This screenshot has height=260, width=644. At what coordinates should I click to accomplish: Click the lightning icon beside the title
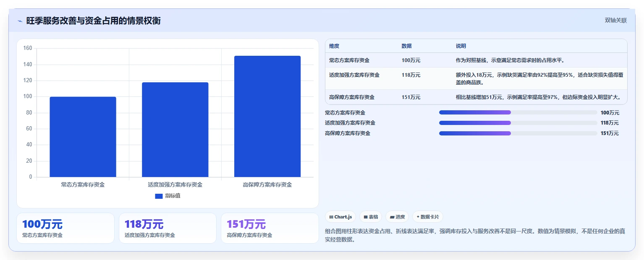[20, 21]
